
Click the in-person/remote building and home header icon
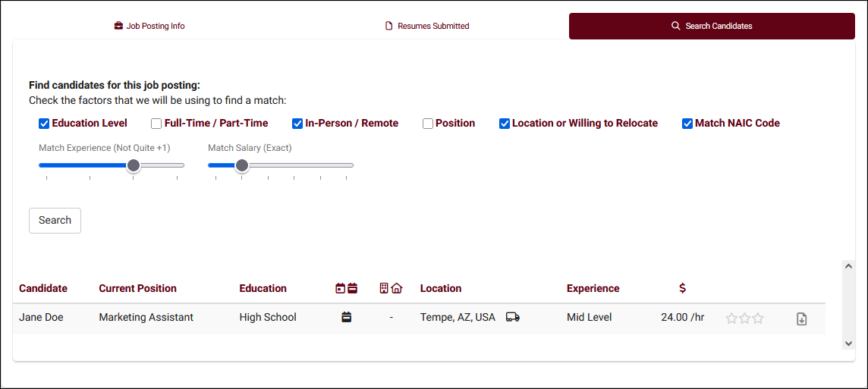click(x=391, y=288)
